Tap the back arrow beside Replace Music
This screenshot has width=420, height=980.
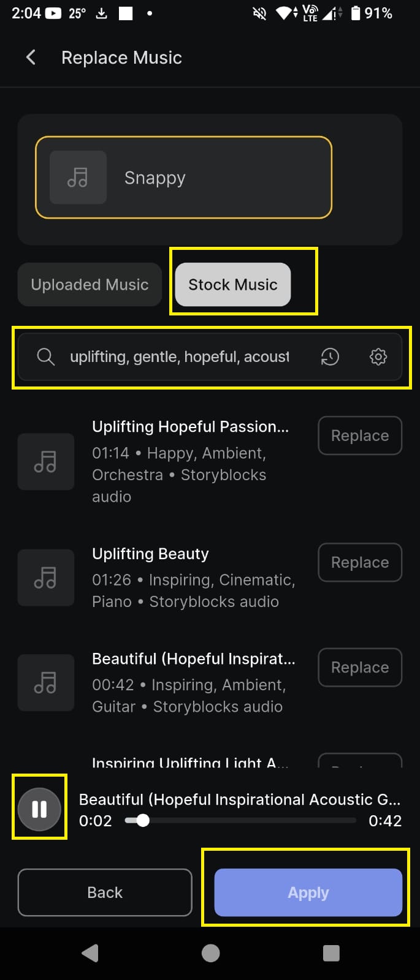tap(31, 58)
